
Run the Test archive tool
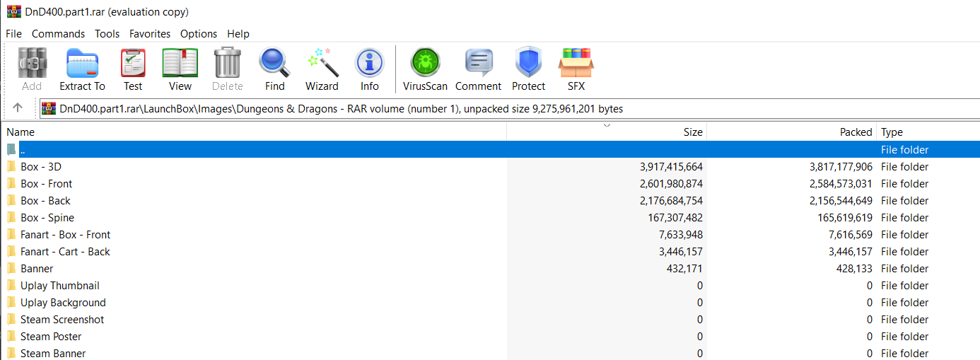(133, 69)
